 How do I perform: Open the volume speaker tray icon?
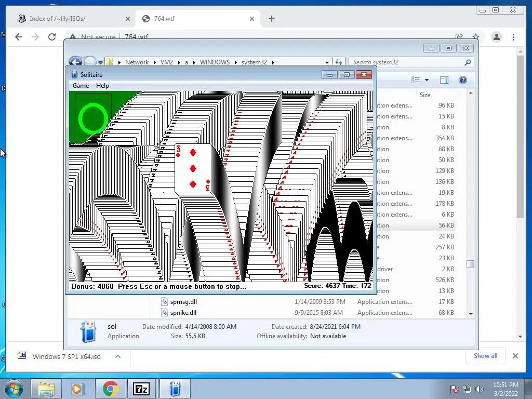[x=479, y=389]
